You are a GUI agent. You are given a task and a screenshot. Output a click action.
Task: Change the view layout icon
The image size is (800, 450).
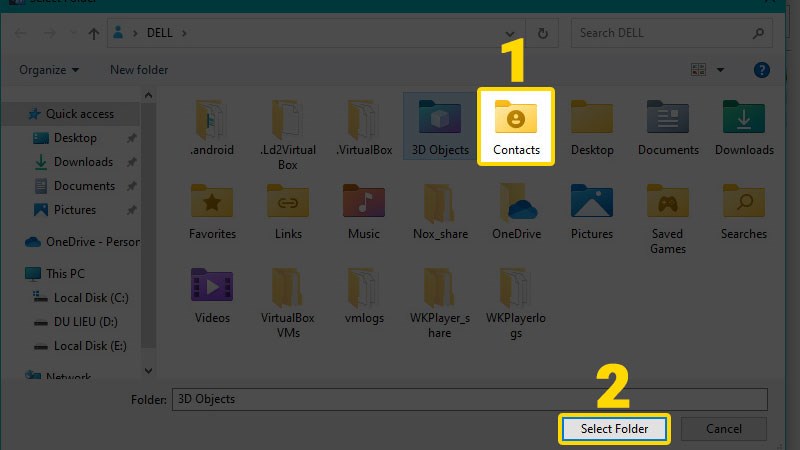(x=698, y=69)
